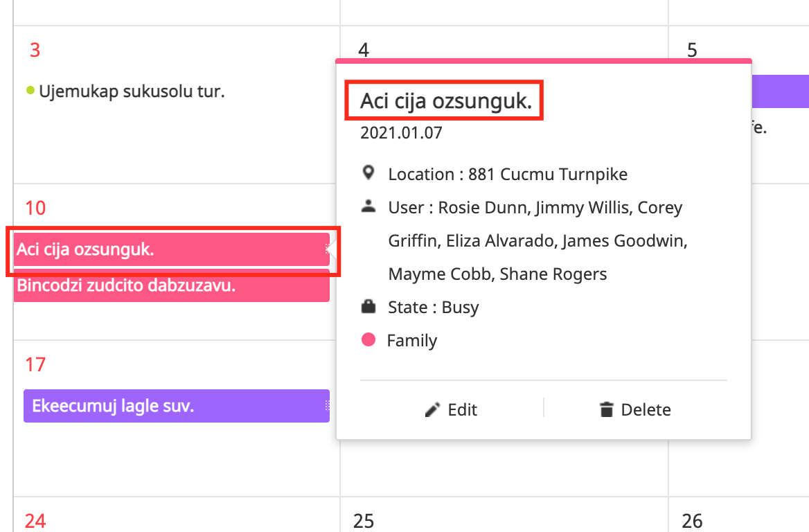The image size is (809, 532).
Task: Click the date number 4
Action: coord(363,49)
